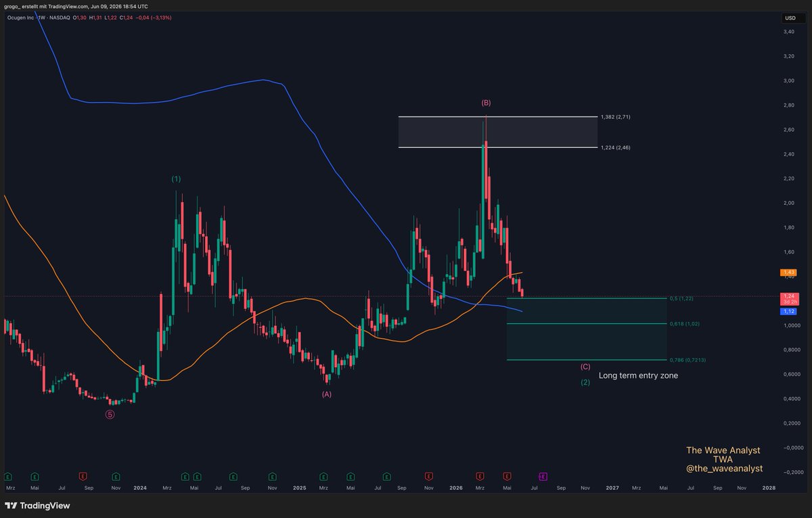Click the TradingView logo at bottom left
The width and height of the screenshot is (812, 518).
tap(37, 505)
